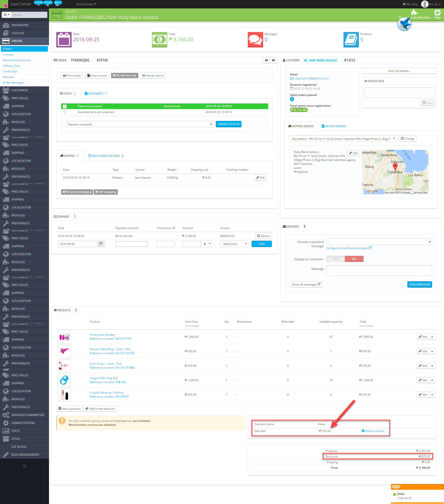Screen dimensions: 444x504
Task: Click the Send Message button
Action: tap(420, 285)
